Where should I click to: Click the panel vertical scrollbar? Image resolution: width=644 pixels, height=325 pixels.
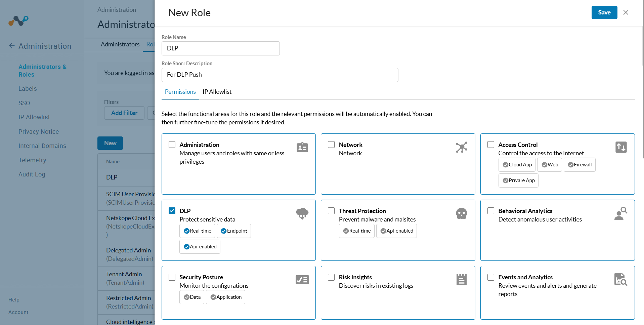coord(642,45)
